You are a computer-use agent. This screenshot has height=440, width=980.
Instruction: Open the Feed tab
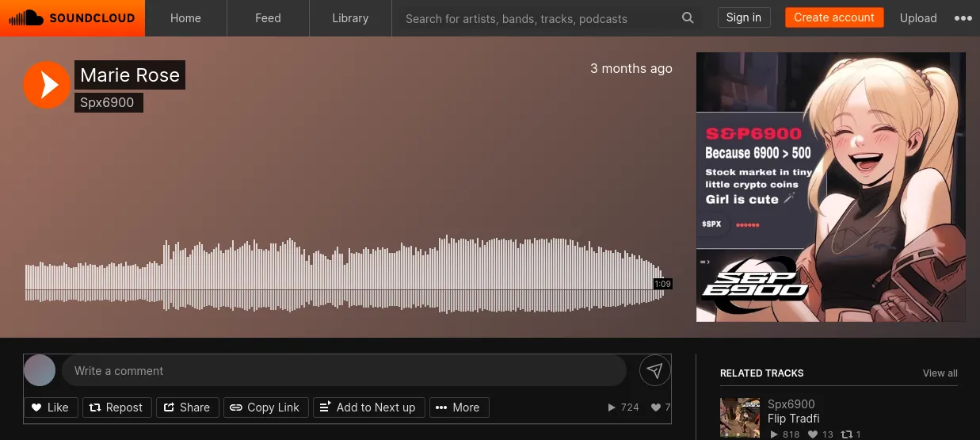tap(268, 18)
